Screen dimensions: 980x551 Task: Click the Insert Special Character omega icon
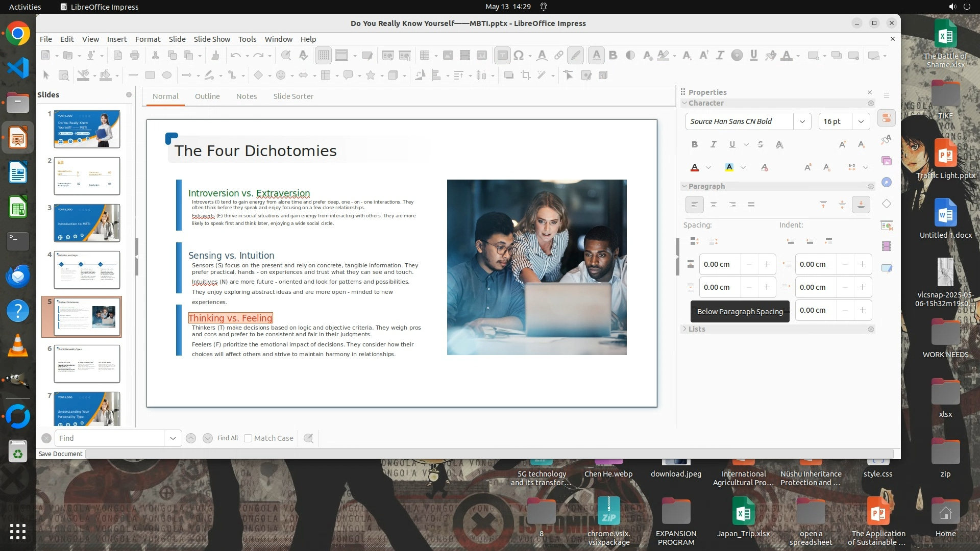pos(519,56)
